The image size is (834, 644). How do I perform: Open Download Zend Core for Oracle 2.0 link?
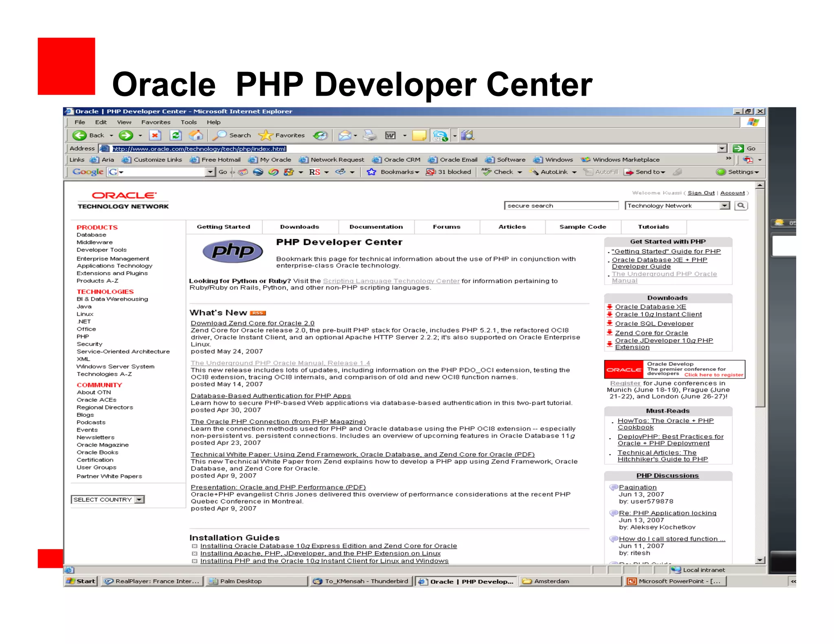[x=252, y=323]
